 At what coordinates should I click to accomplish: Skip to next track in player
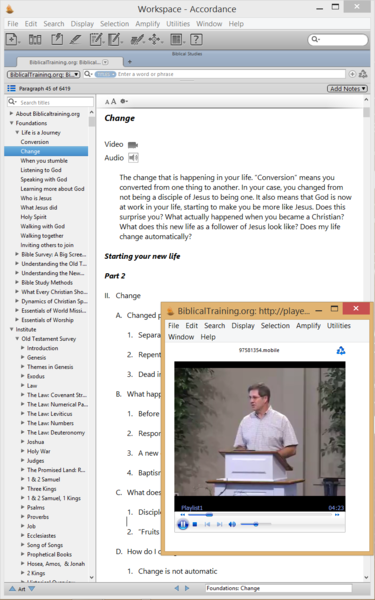click(219, 524)
